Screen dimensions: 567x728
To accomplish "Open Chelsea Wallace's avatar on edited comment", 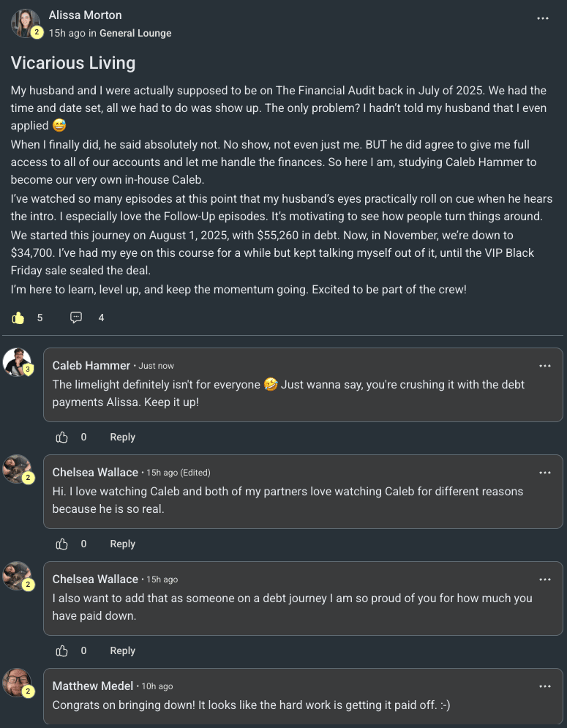I will click(x=17, y=469).
